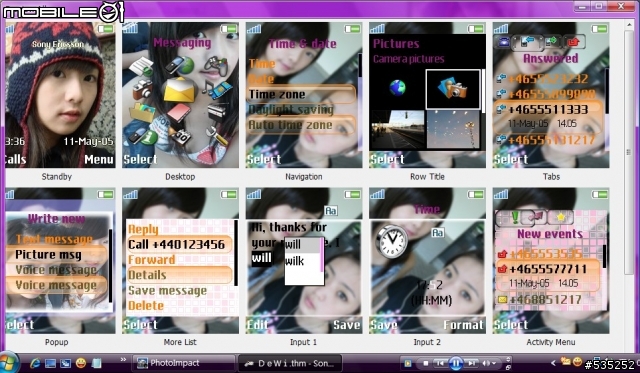Screen dimensions: 640x373
Task: Click the clock icon in Input 2 preview
Action: [x=391, y=241]
